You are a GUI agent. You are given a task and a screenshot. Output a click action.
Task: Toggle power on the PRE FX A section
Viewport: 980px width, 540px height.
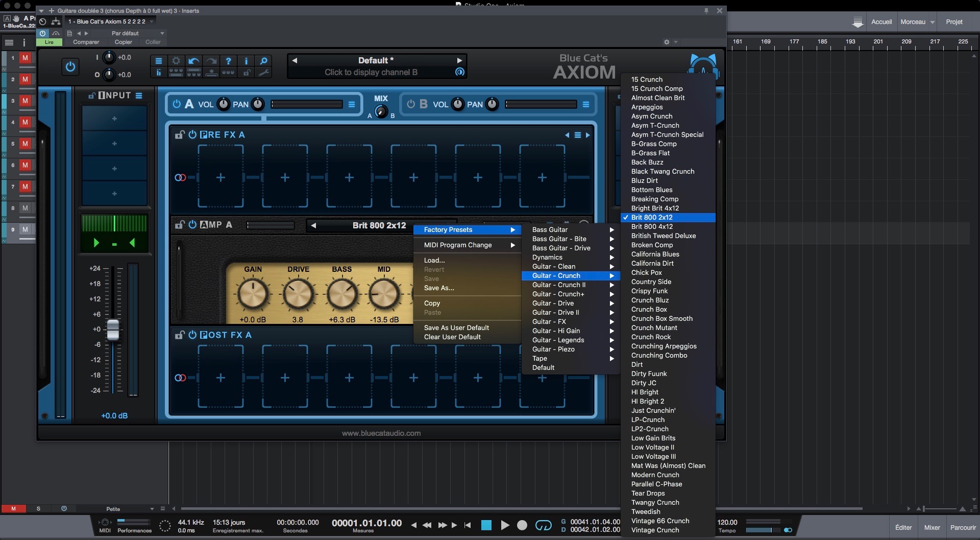(x=192, y=134)
